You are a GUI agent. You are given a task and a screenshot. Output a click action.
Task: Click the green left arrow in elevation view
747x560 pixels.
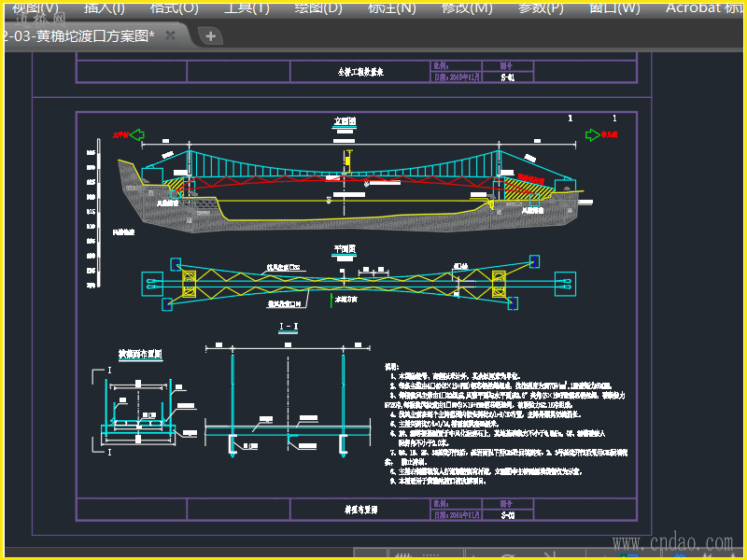point(136,134)
